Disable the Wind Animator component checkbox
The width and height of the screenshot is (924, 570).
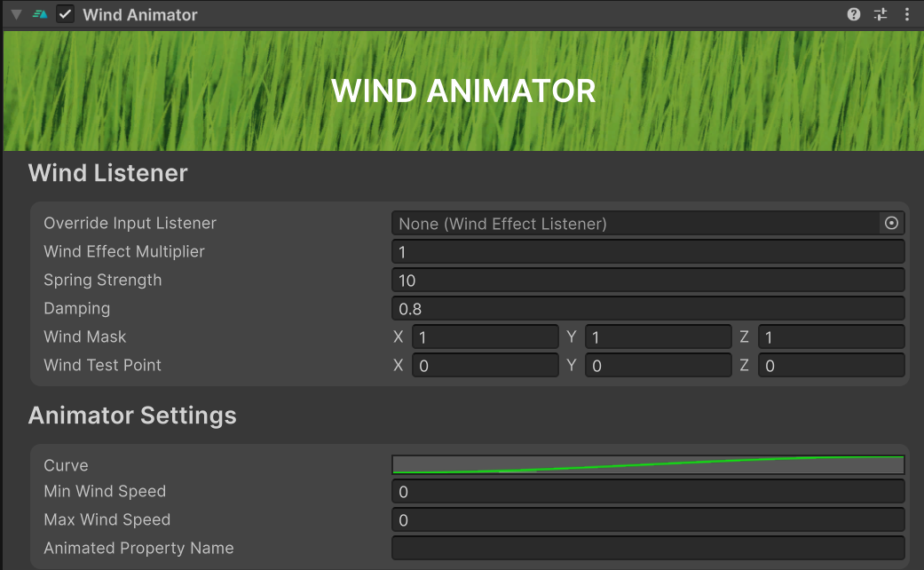(65, 14)
